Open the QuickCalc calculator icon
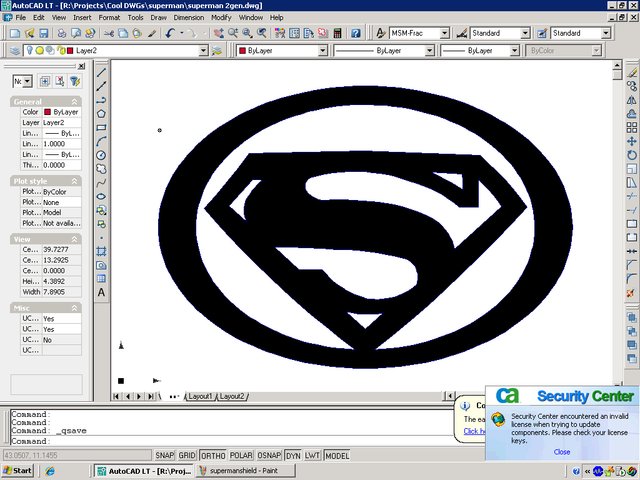 pyautogui.click(x=338, y=33)
